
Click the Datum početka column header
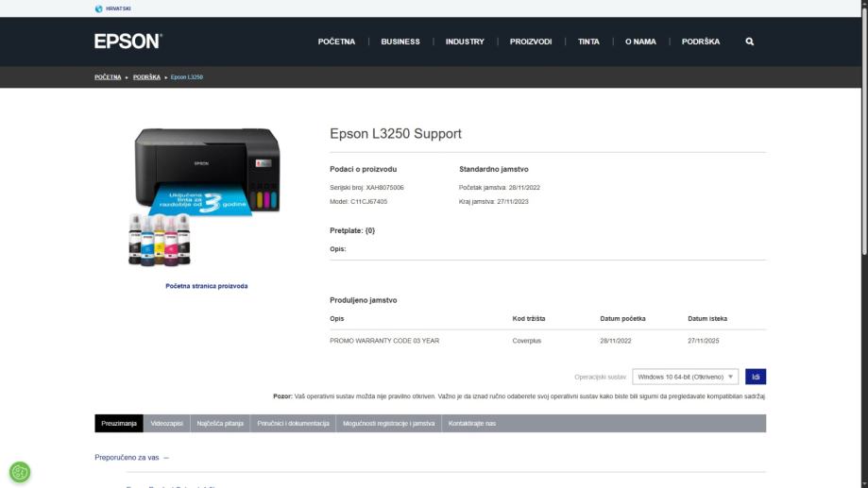click(622, 319)
